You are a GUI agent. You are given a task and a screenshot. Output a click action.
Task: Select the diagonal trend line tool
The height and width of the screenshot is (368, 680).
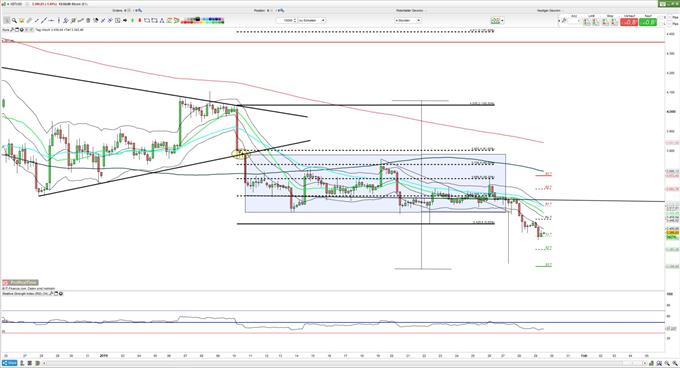pyautogui.click(x=44, y=20)
